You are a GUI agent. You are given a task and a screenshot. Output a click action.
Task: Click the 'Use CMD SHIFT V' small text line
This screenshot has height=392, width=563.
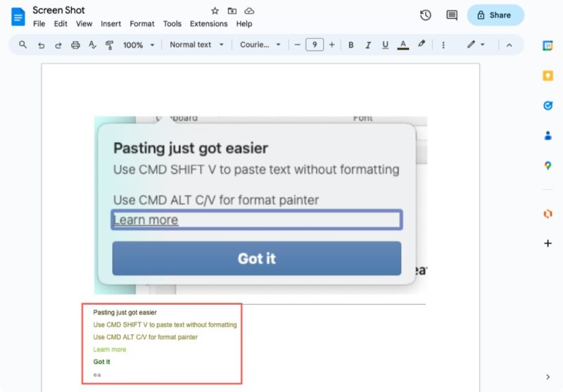point(165,324)
